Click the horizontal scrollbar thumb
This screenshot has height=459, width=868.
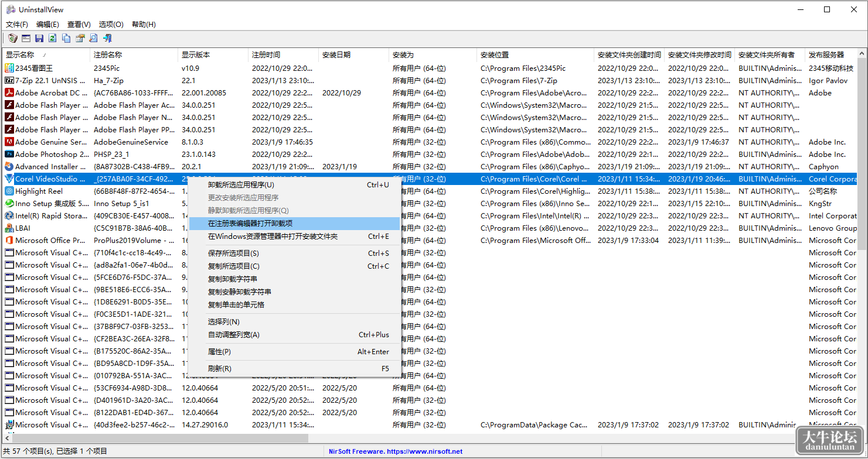[x=160, y=438]
